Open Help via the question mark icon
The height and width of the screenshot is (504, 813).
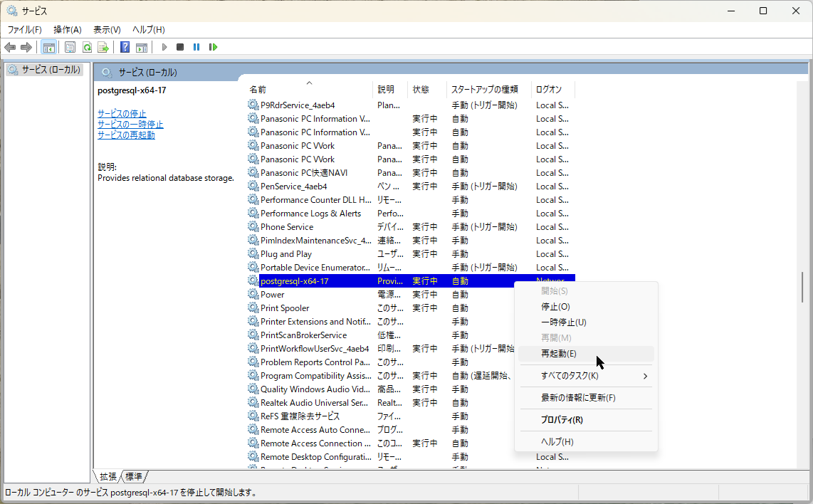click(125, 47)
